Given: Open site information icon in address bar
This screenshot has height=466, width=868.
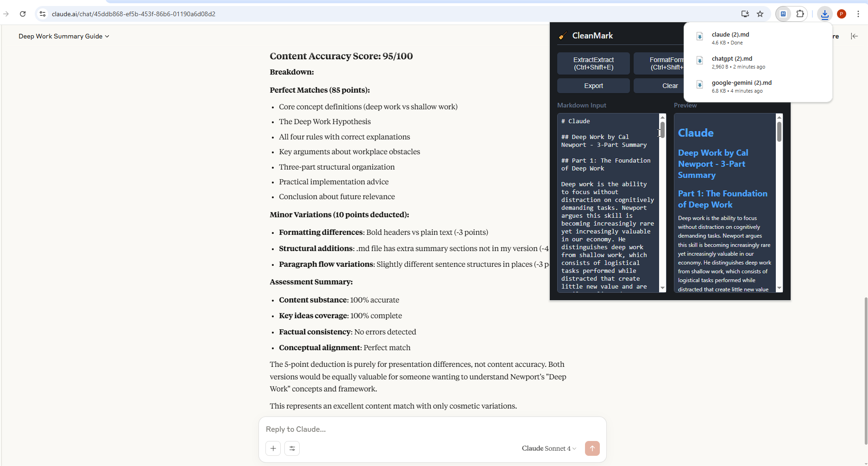Looking at the screenshot, I should tap(43, 14).
